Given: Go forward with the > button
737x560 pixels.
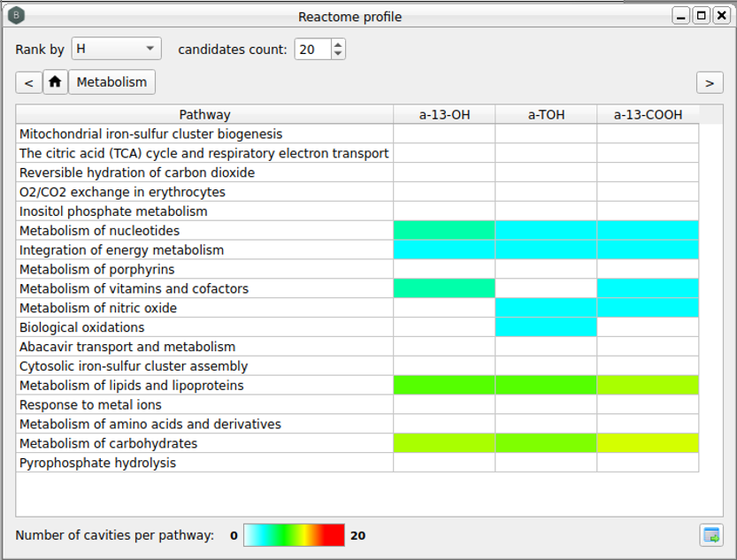Looking at the screenshot, I should [x=710, y=82].
